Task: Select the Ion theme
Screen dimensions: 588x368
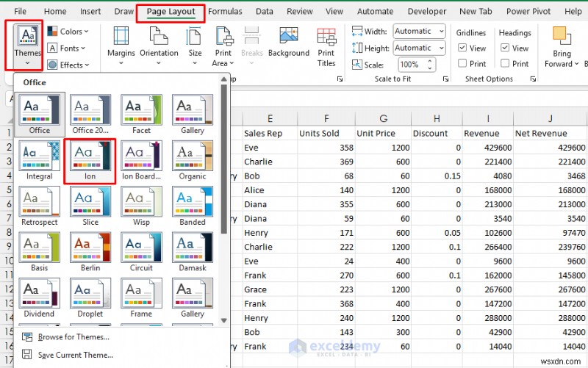Action: (x=90, y=160)
